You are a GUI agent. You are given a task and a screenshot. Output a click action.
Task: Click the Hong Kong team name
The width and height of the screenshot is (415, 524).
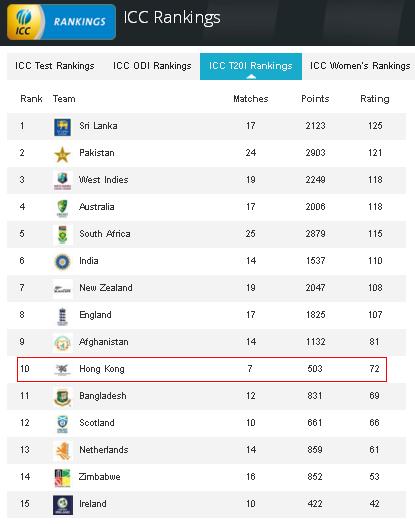coord(102,369)
